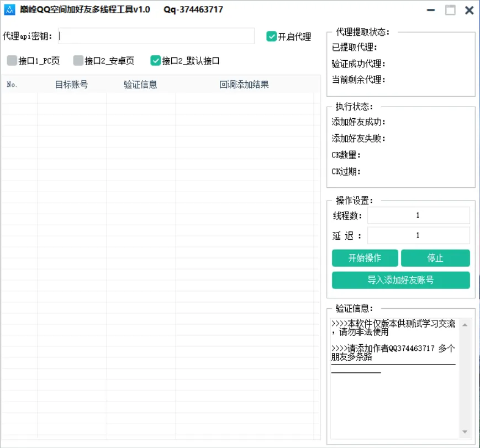The width and height of the screenshot is (480, 448).
Task: Enable the 开启代理 checkbox
Action: coord(271,36)
